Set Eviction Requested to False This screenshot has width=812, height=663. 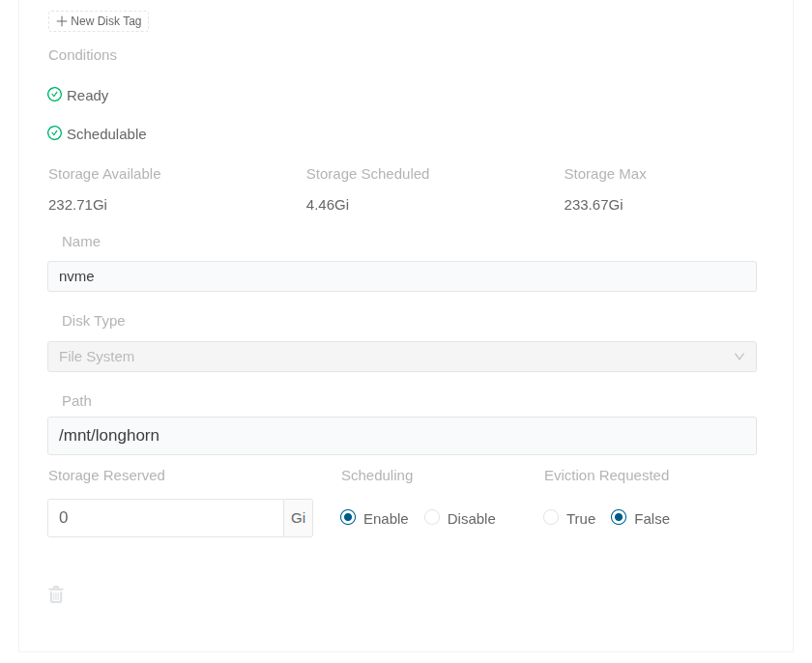619,518
